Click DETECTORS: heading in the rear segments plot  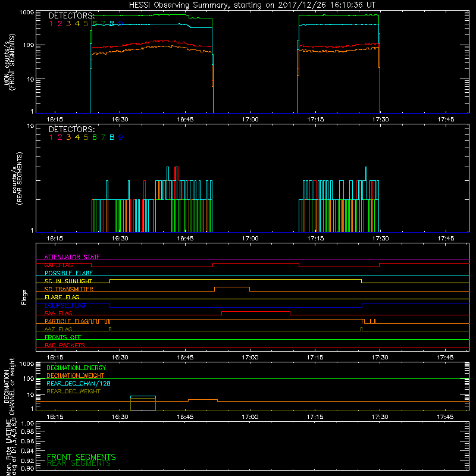pos(72,129)
